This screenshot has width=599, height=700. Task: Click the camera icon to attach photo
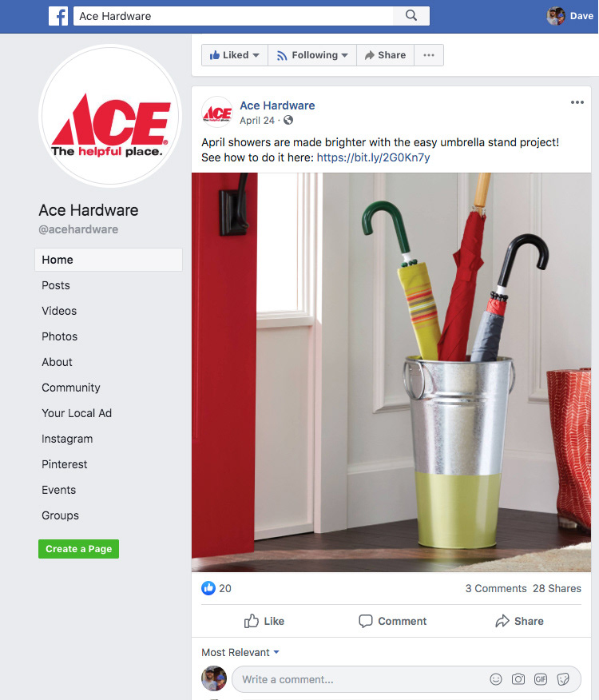518,679
